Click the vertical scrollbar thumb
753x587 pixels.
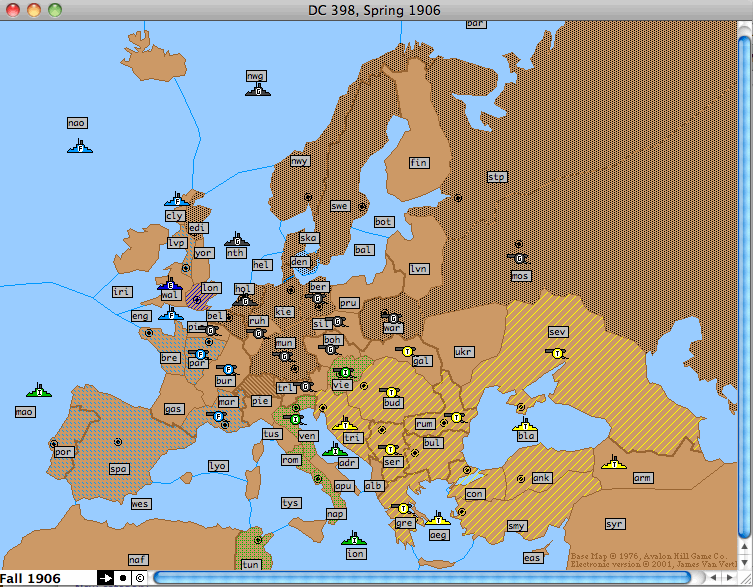coord(744,286)
